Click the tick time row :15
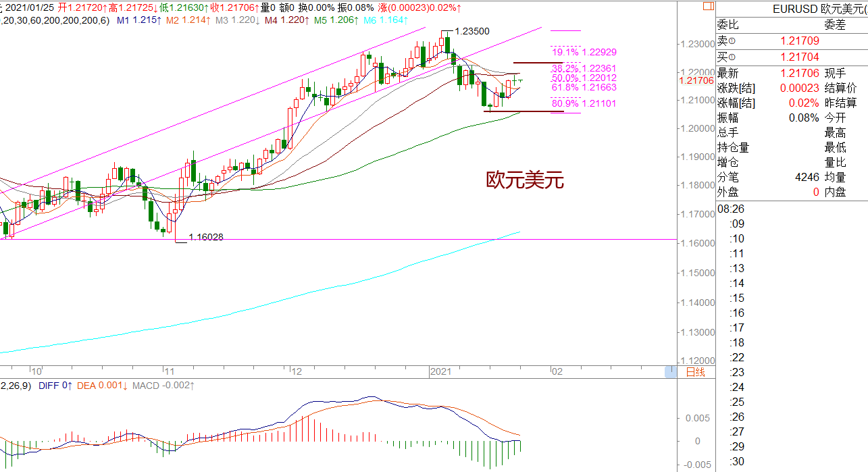The width and height of the screenshot is (868, 472). click(737, 298)
